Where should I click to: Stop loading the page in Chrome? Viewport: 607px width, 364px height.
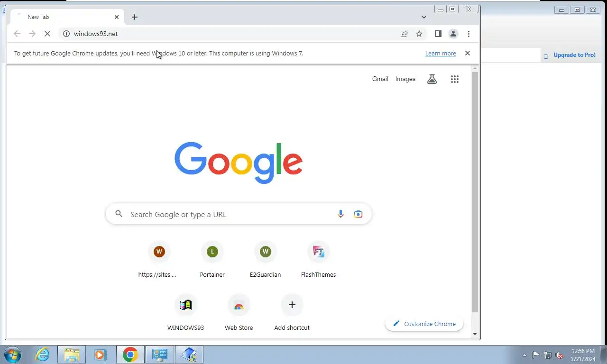click(x=47, y=34)
